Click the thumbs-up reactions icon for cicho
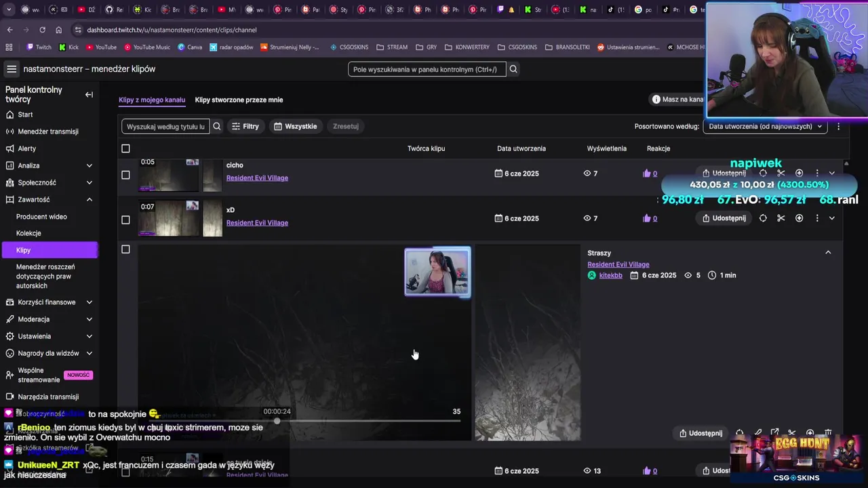 point(646,174)
